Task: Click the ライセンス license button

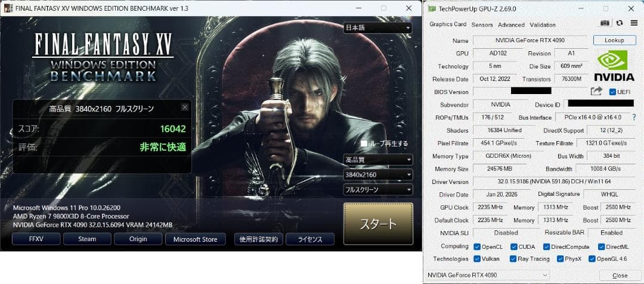Action: (x=309, y=239)
